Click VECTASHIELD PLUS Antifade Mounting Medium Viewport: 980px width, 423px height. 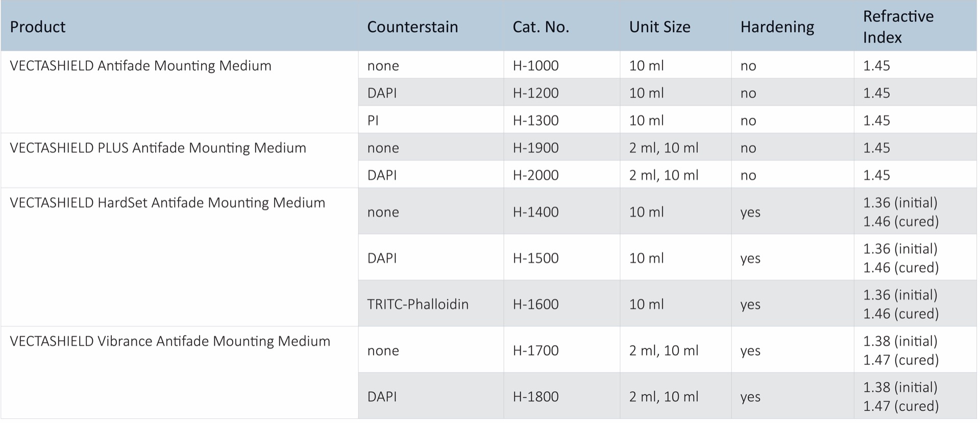(x=158, y=148)
